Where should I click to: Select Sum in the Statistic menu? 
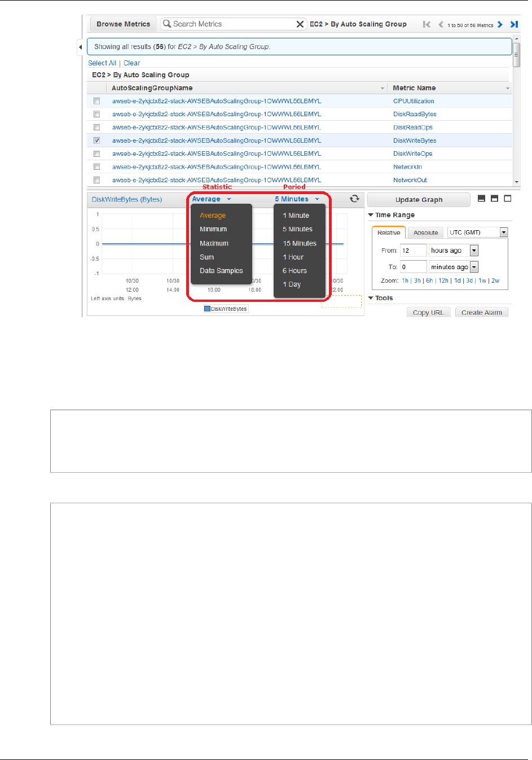point(206,257)
